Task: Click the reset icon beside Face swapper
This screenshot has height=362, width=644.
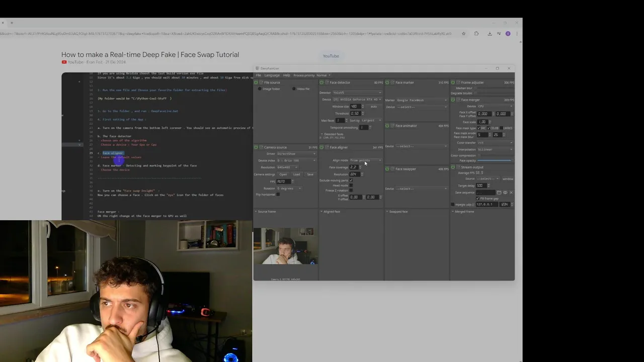Action: pos(392,169)
